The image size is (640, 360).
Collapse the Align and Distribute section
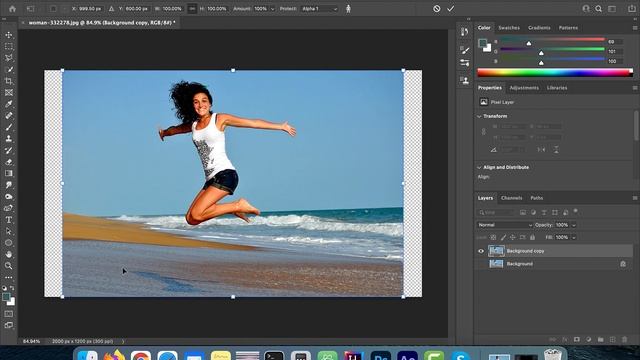tap(479, 167)
